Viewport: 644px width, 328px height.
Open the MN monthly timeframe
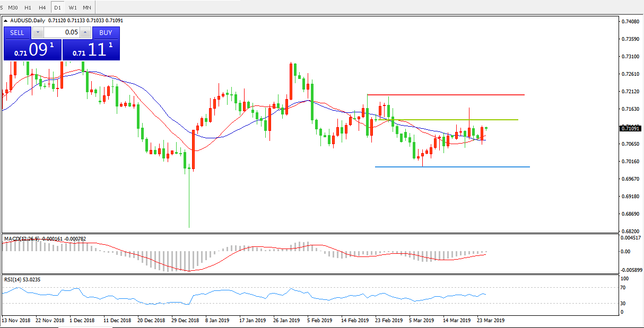coord(87,7)
